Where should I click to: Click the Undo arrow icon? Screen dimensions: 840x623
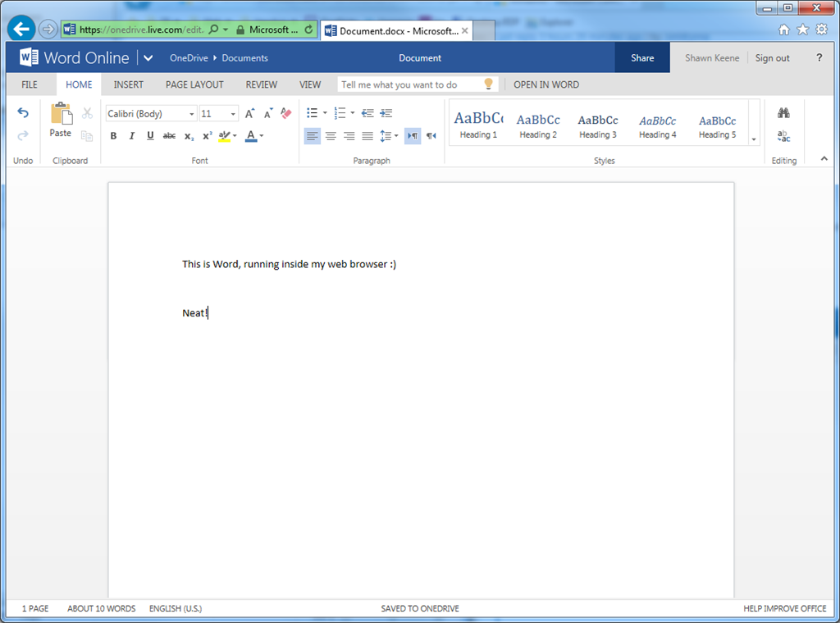(x=23, y=112)
